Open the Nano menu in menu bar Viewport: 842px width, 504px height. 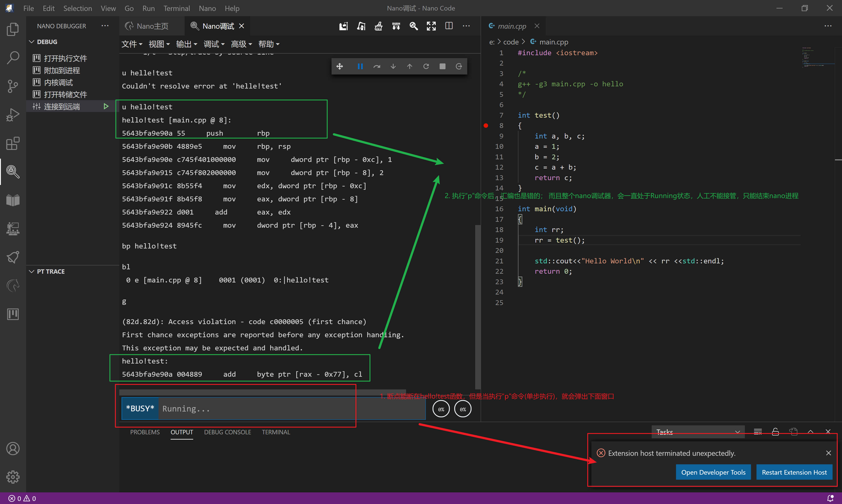pyautogui.click(x=207, y=8)
